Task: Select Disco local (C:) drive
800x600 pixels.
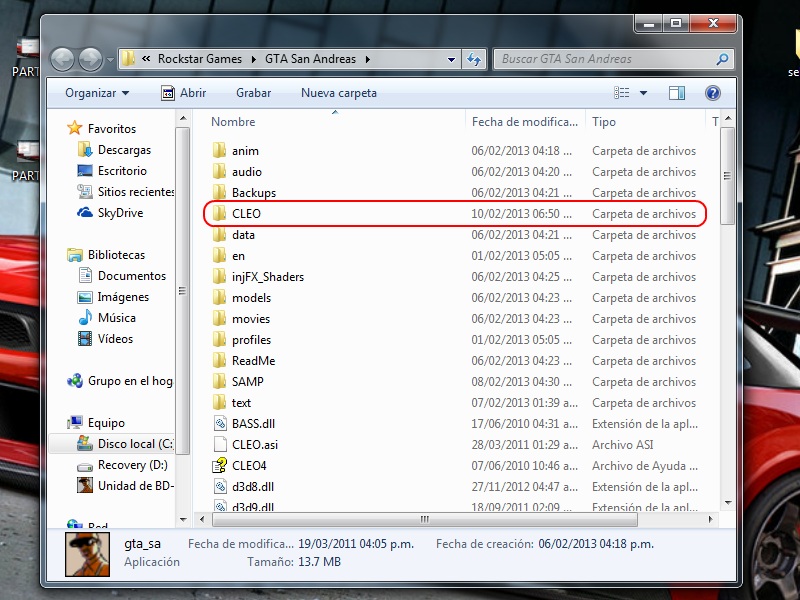Action: pyautogui.click(x=135, y=444)
